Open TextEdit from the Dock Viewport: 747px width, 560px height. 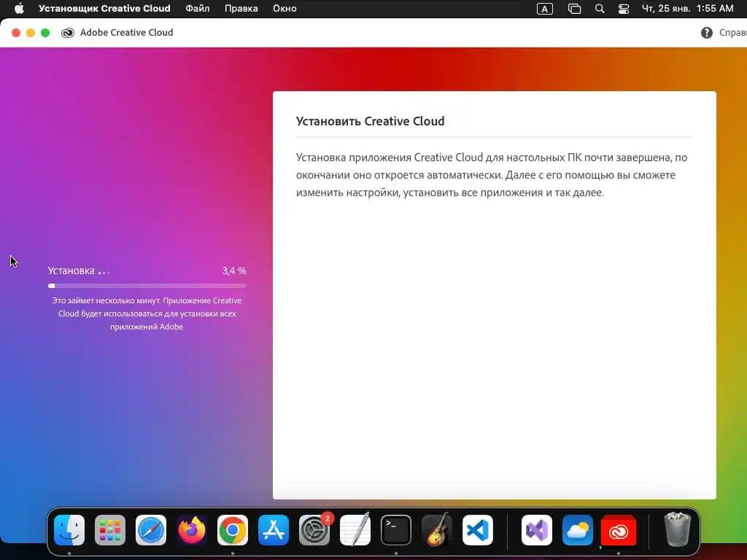[x=355, y=530]
